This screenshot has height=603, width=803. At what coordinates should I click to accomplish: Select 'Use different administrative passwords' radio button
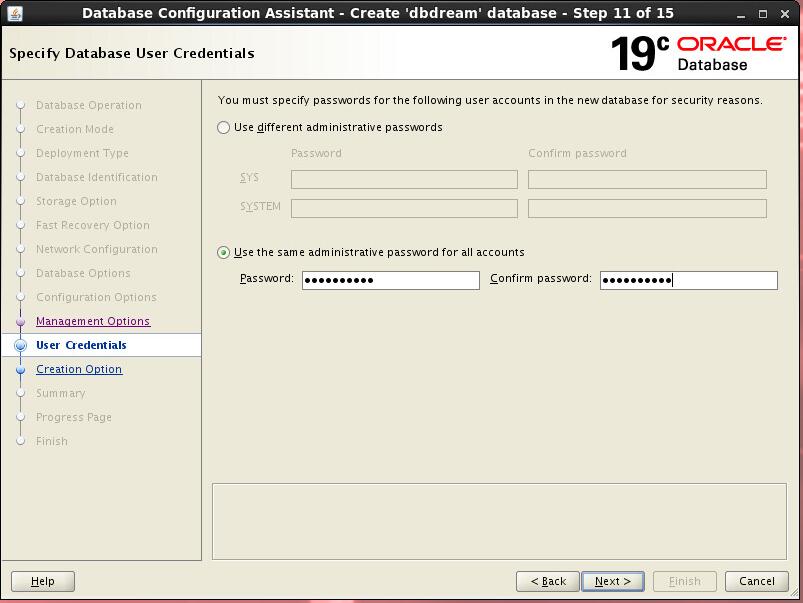click(x=224, y=128)
